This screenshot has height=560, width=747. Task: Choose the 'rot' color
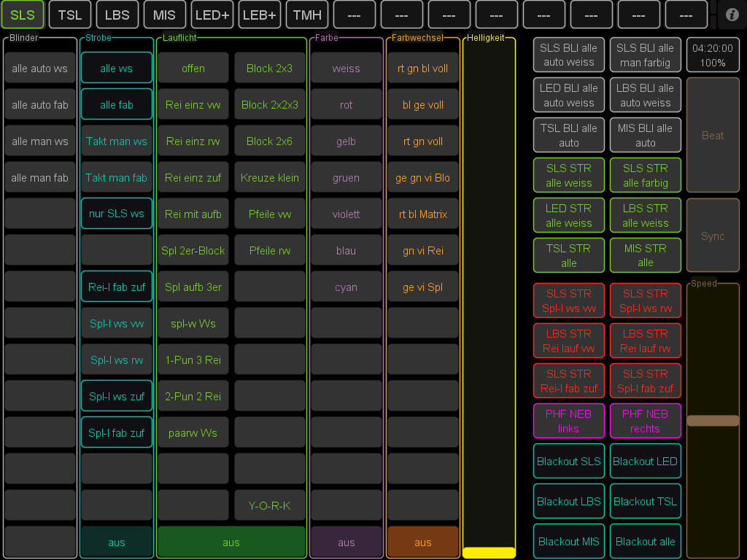[347, 105]
